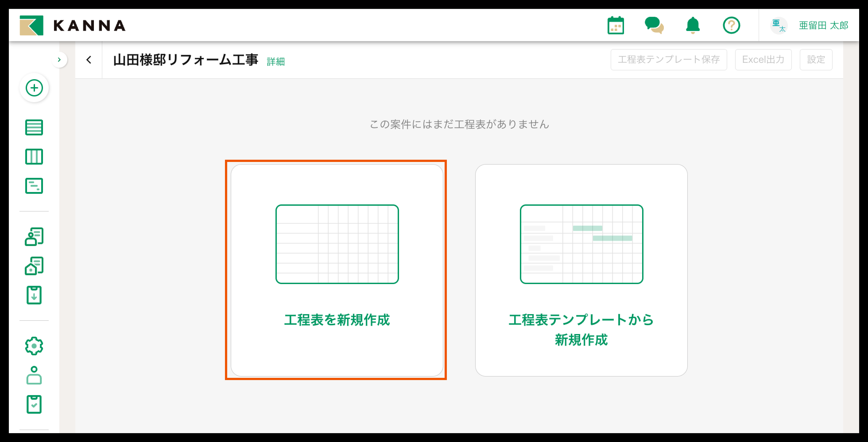Image resolution: width=868 pixels, height=442 pixels.
Task: Open the help question mark icon
Action: tap(731, 26)
